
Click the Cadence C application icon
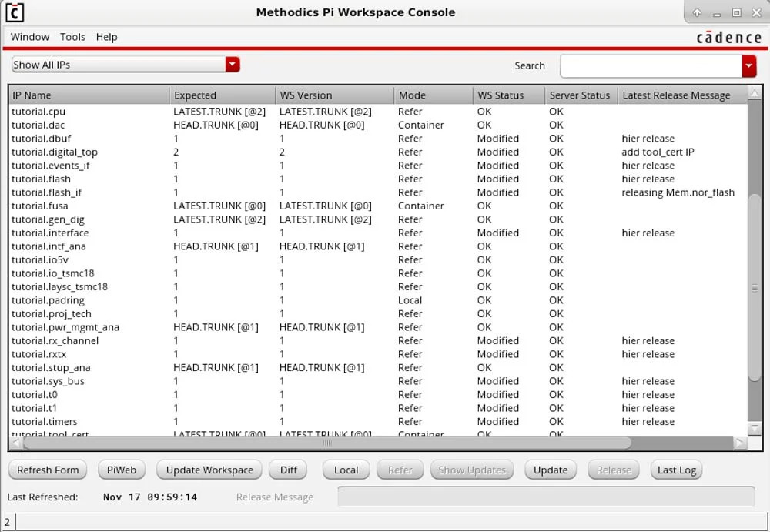[x=13, y=12]
